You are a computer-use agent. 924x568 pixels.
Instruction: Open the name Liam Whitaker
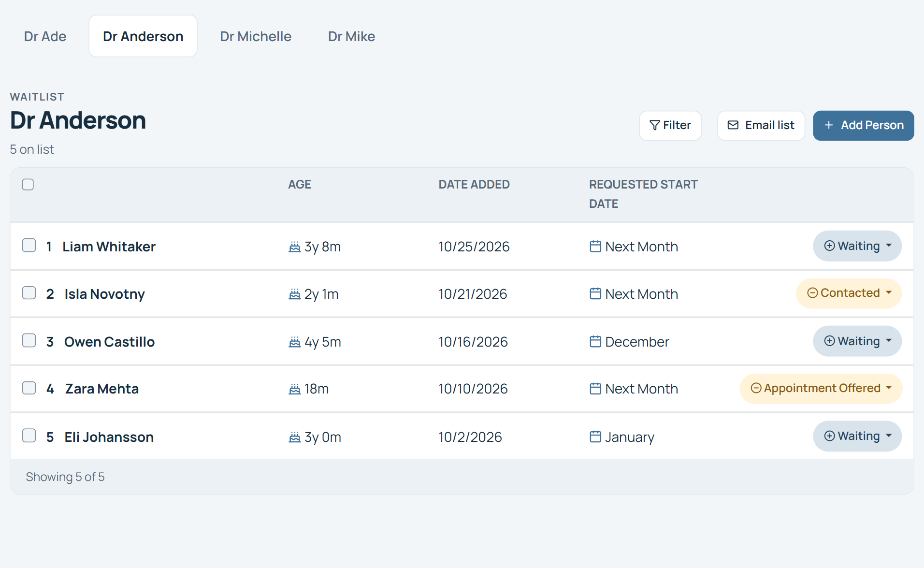(109, 247)
